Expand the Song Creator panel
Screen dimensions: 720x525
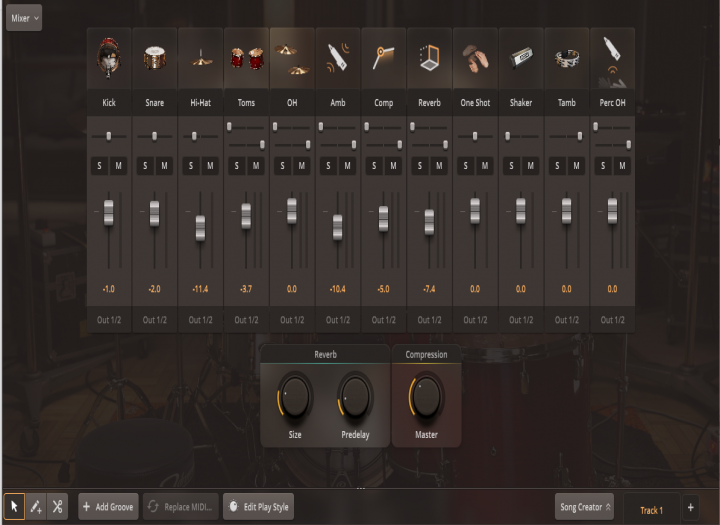[585, 507]
